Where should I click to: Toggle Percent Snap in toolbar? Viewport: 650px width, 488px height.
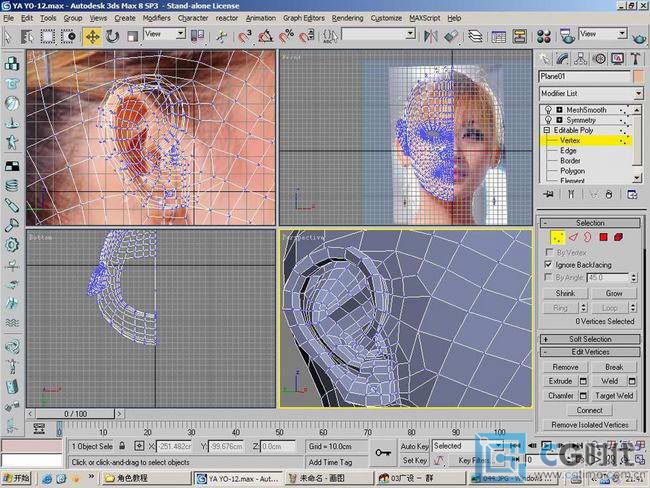[x=286, y=36]
